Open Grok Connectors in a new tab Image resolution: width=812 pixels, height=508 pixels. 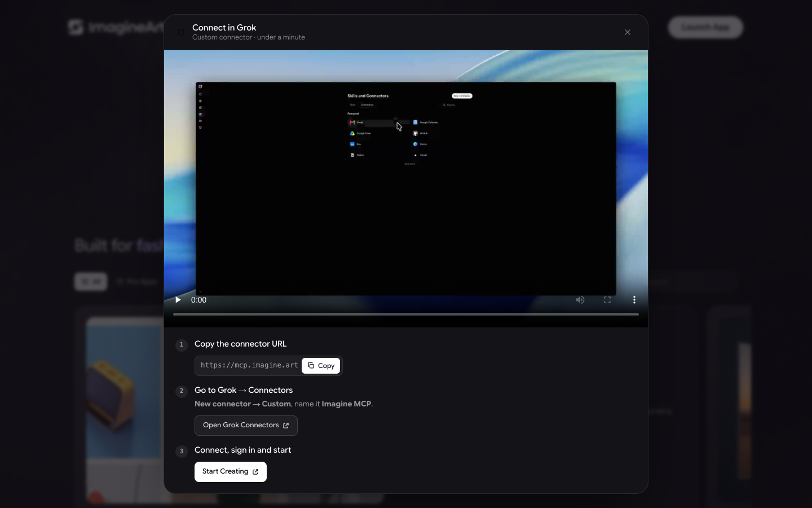[x=246, y=426]
